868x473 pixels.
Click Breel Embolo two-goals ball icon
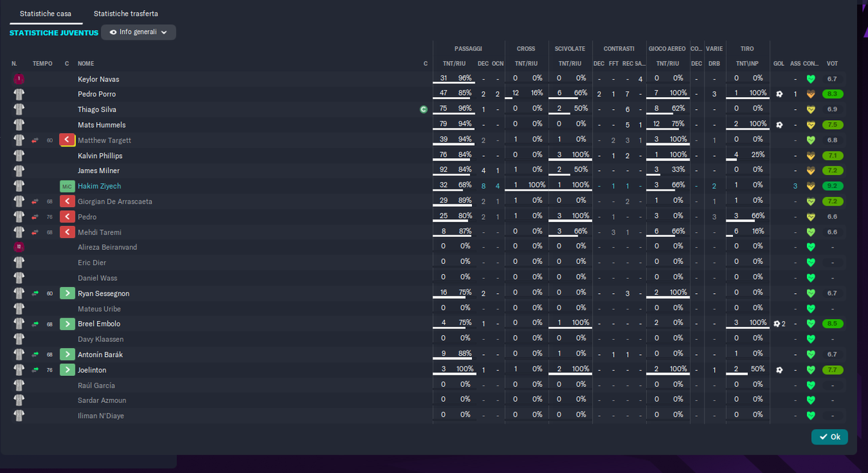(x=779, y=324)
